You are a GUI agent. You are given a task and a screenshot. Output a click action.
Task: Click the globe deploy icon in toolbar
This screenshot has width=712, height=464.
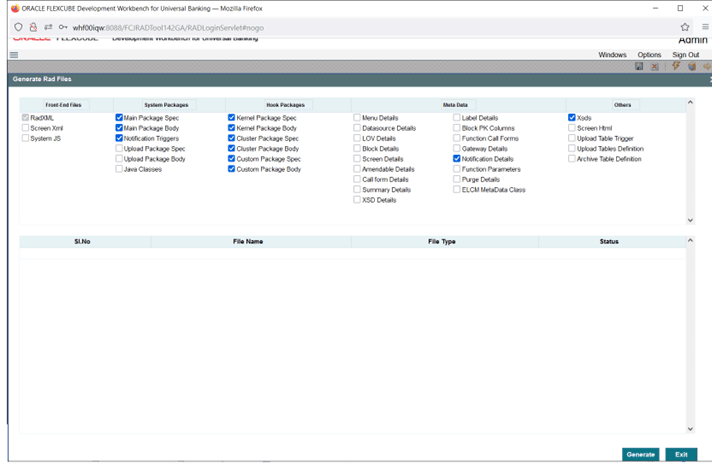tap(692, 66)
